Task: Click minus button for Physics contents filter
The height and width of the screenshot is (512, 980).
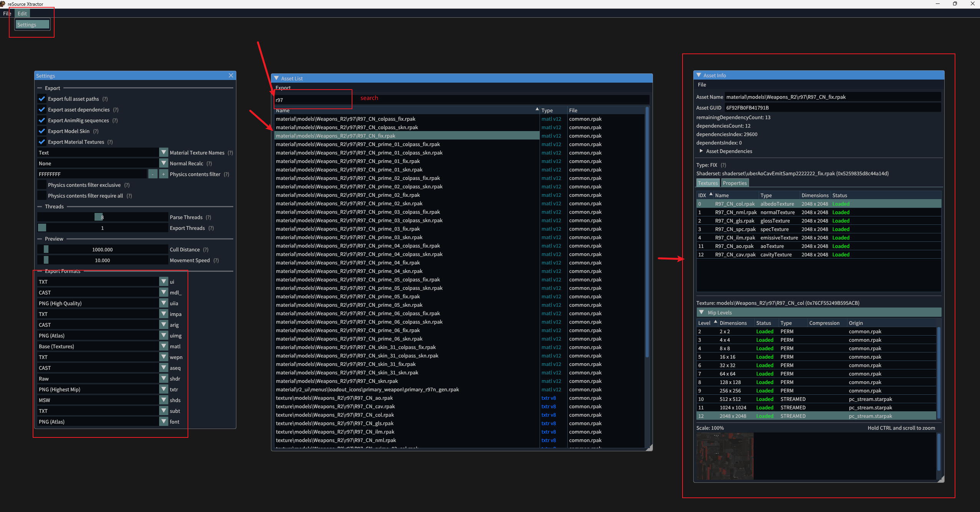Action: point(153,174)
